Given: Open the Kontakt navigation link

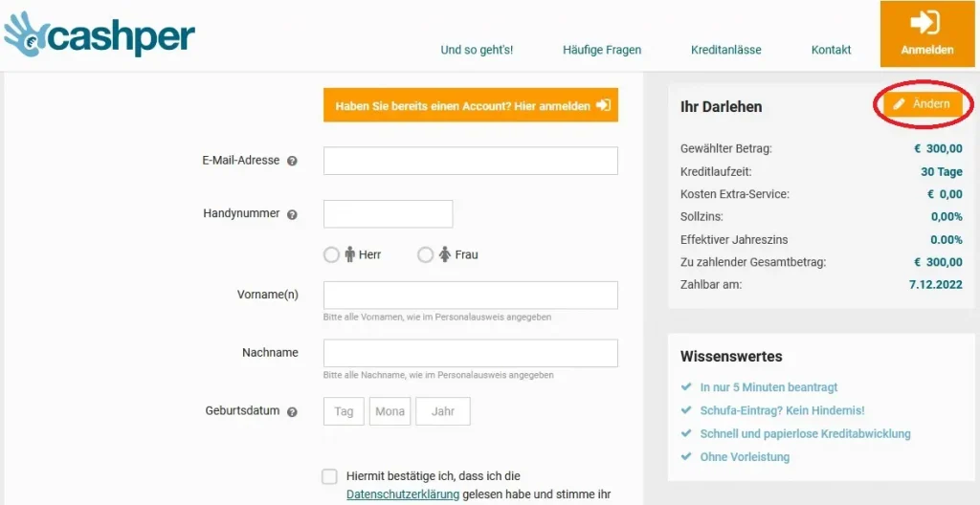Looking at the screenshot, I should (x=831, y=50).
